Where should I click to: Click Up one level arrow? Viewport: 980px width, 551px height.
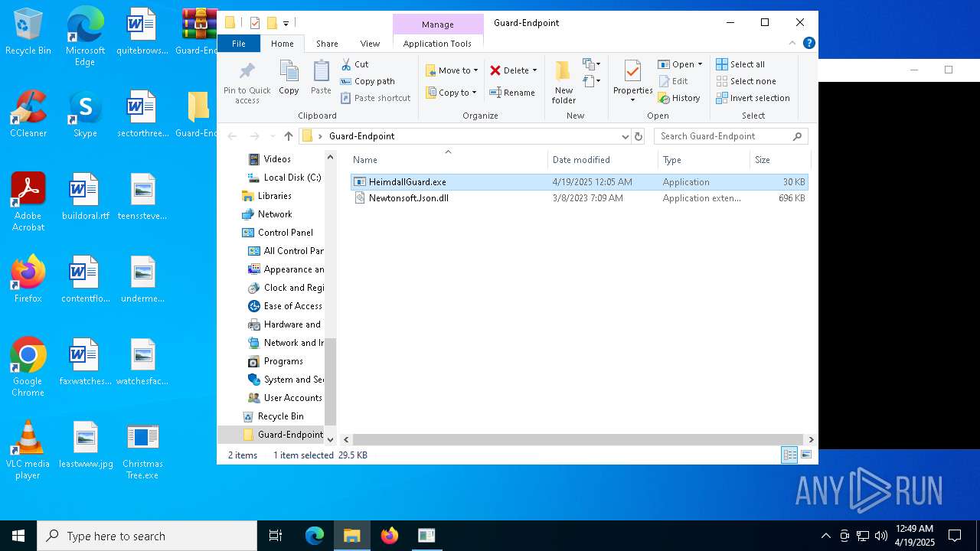pyautogui.click(x=288, y=136)
